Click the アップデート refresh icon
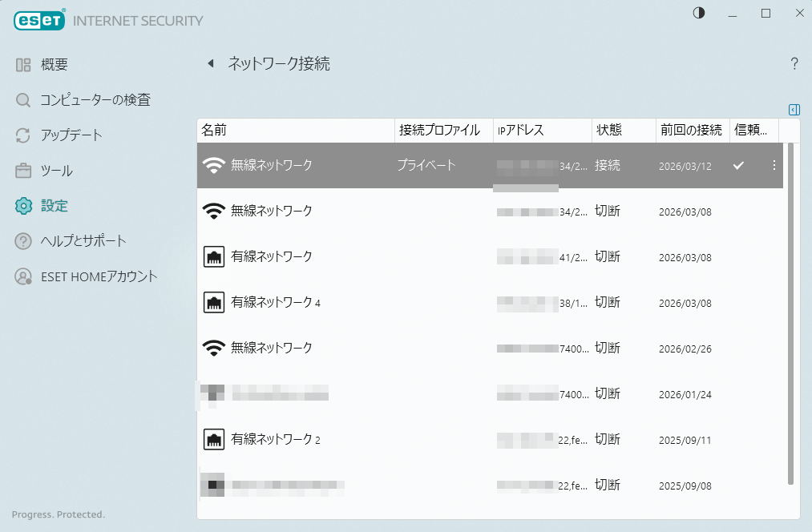The height and width of the screenshot is (532, 812). [23, 135]
